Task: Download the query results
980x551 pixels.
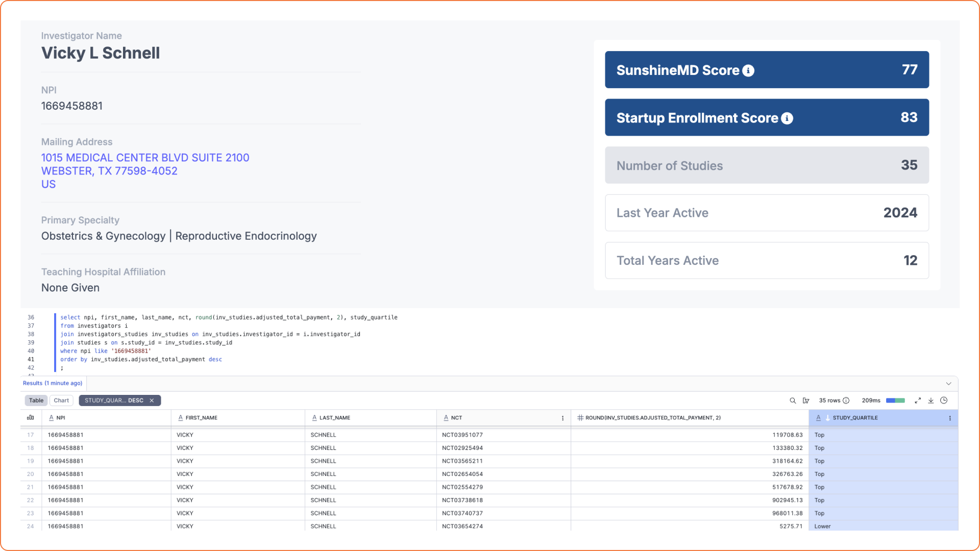Action: click(931, 400)
